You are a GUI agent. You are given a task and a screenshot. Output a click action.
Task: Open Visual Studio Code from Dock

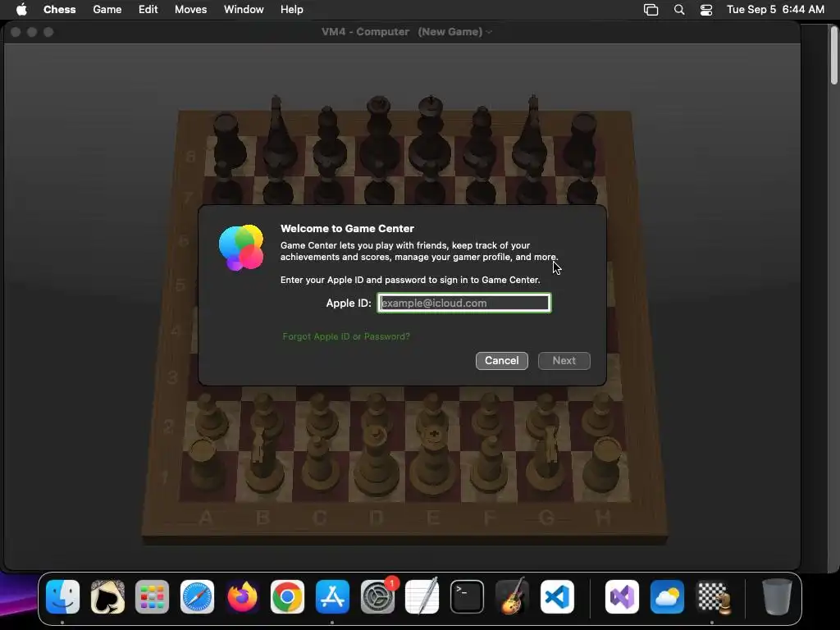point(557,597)
